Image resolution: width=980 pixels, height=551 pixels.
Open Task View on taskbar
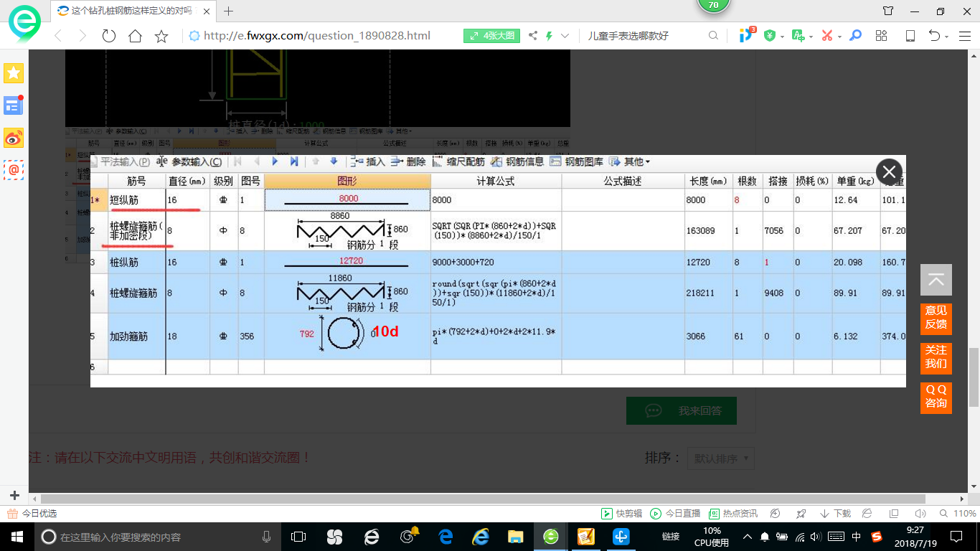(298, 537)
